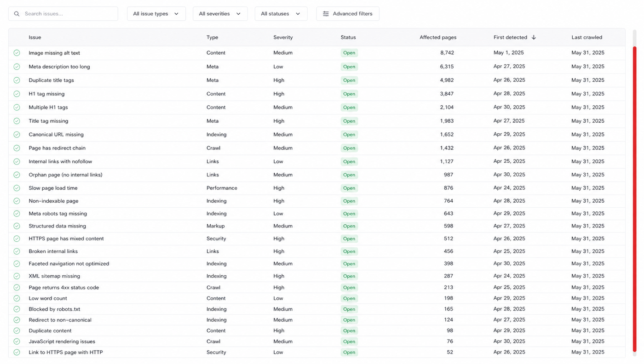Click the First detected sort arrow
644x364 pixels.
click(x=534, y=37)
